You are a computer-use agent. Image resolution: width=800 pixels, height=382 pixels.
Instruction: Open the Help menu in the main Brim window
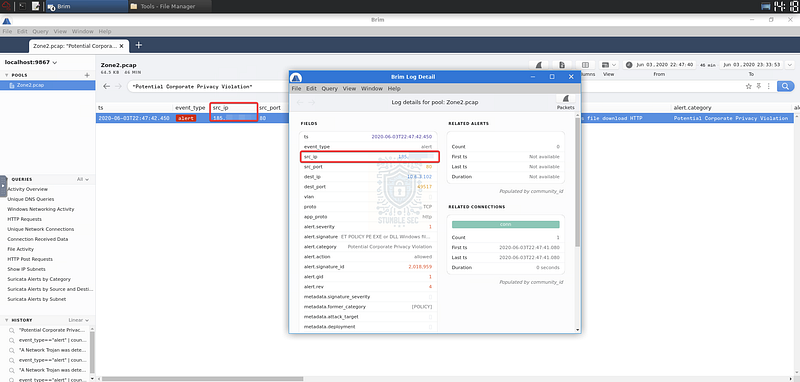(x=105, y=31)
